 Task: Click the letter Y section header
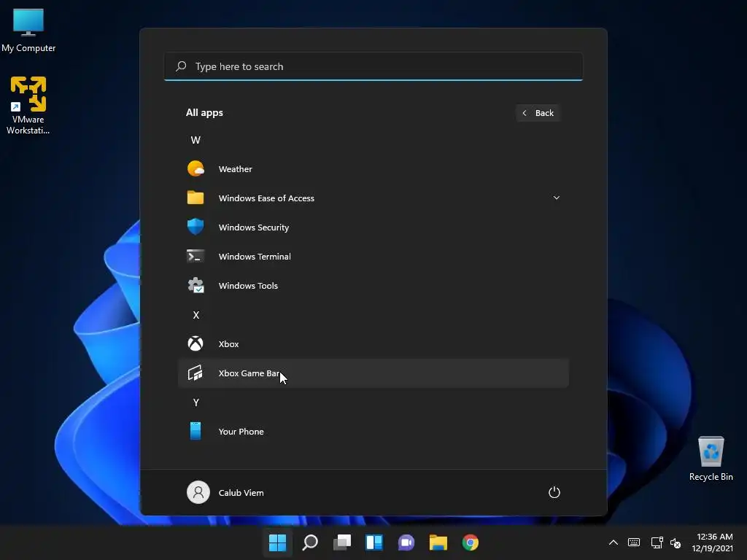tap(196, 402)
